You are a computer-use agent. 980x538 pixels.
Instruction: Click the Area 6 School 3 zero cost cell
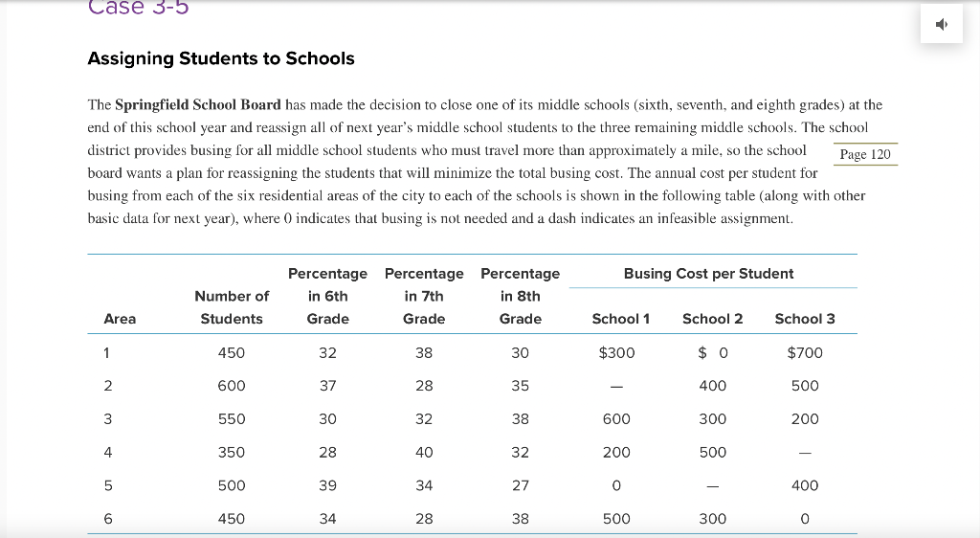805,519
